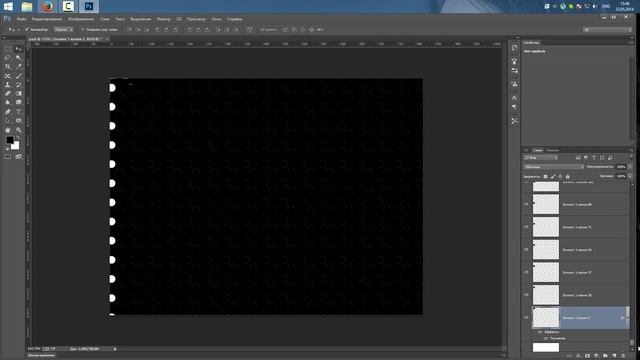
Task: Open the Opacity slider arrow
Action: coord(630,167)
